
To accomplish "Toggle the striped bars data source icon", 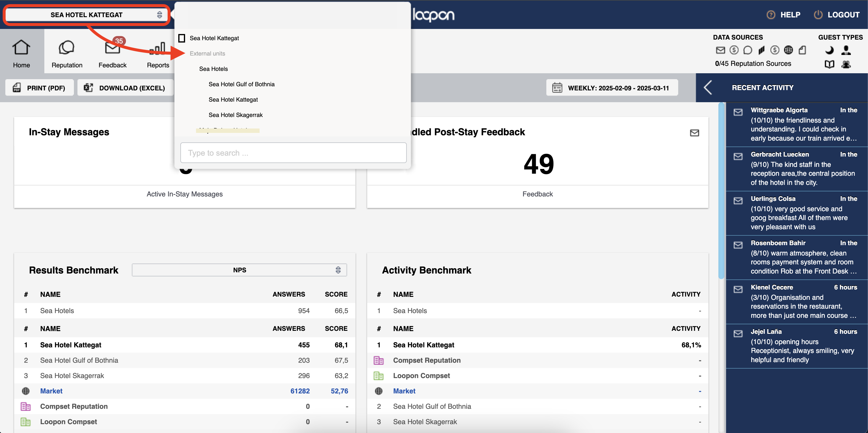I will [x=761, y=50].
